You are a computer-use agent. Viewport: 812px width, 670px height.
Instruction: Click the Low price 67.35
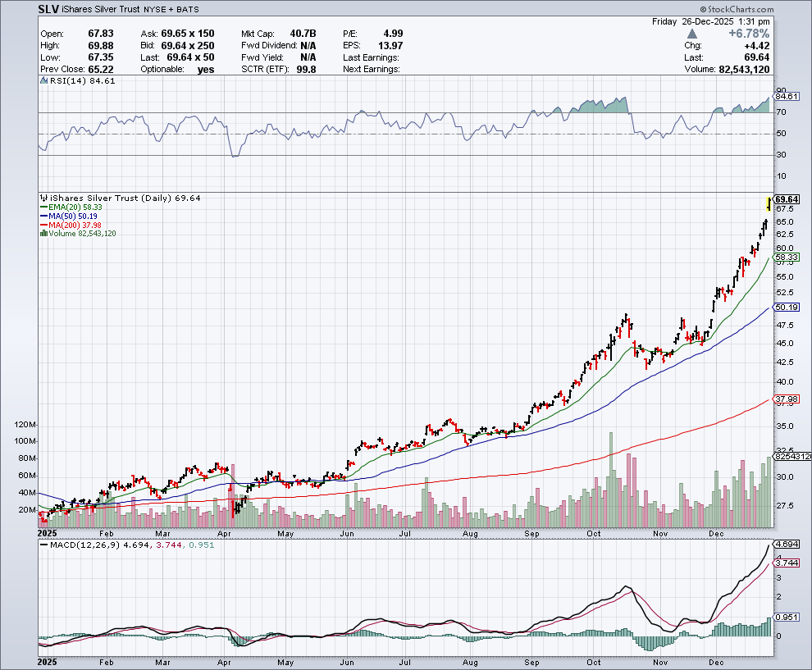point(100,57)
